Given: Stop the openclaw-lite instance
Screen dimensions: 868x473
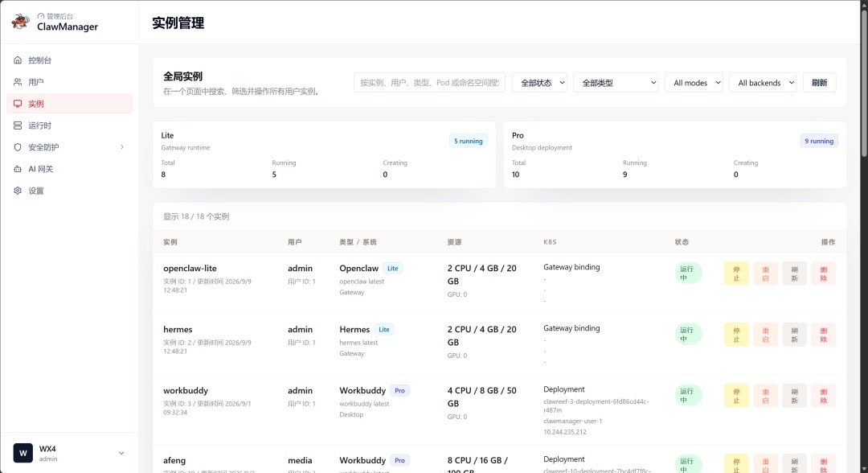Looking at the screenshot, I should 736,274.
